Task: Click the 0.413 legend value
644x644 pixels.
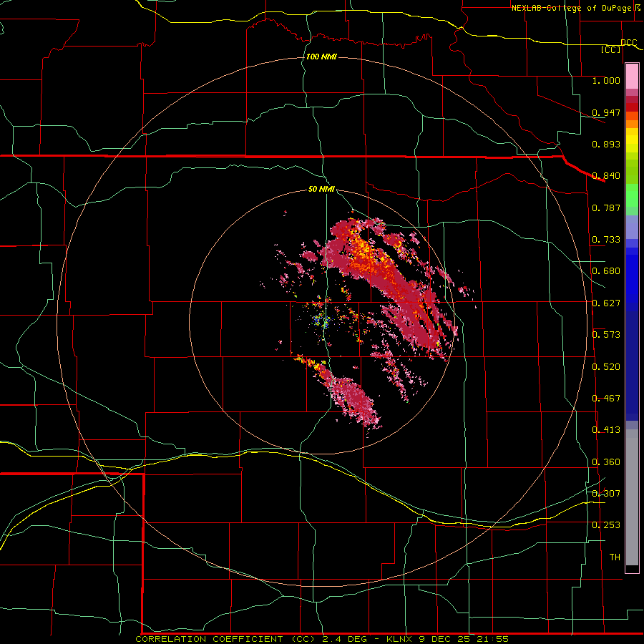Action: pos(606,430)
